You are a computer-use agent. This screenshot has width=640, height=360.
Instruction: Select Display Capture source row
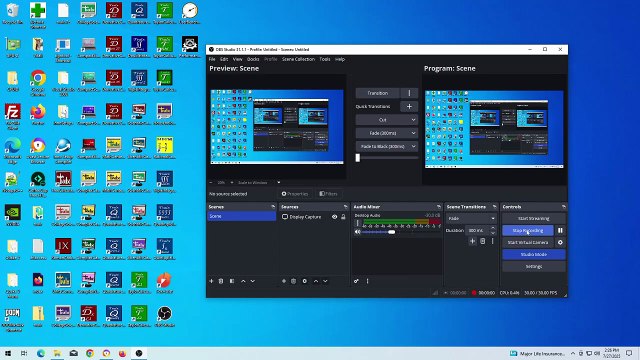pyautogui.click(x=313, y=217)
